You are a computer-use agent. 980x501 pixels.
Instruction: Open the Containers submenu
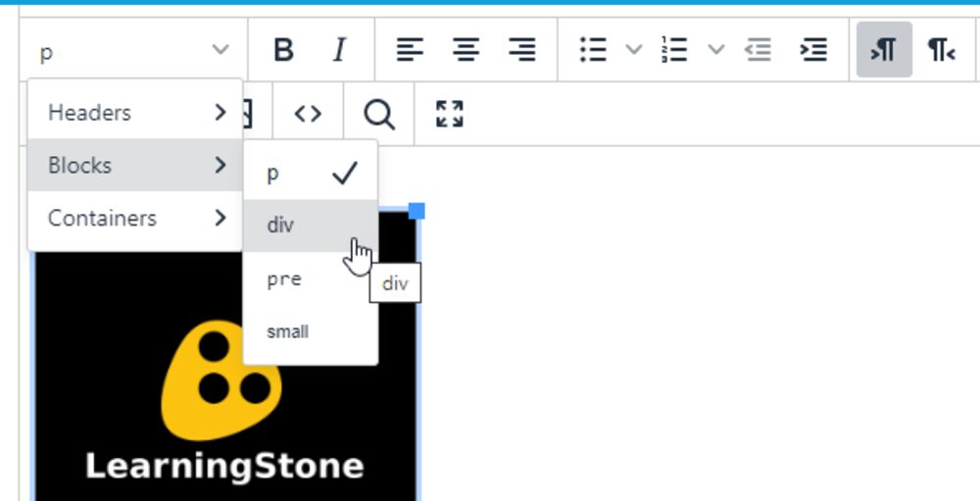pyautogui.click(x=135, y=218)
